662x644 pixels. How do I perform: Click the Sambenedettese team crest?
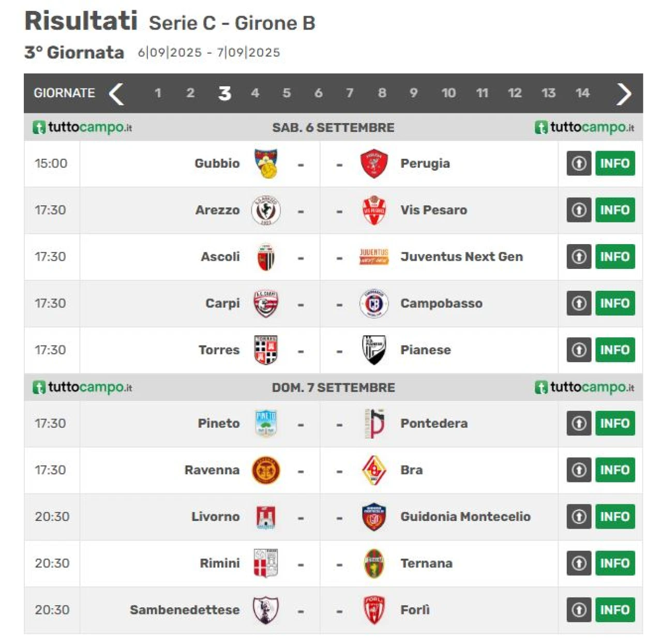pos(266,610)
